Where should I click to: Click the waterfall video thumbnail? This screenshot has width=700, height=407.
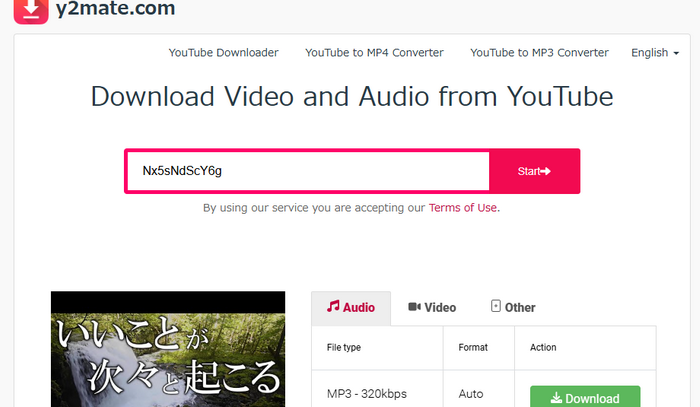pos(167,350)
